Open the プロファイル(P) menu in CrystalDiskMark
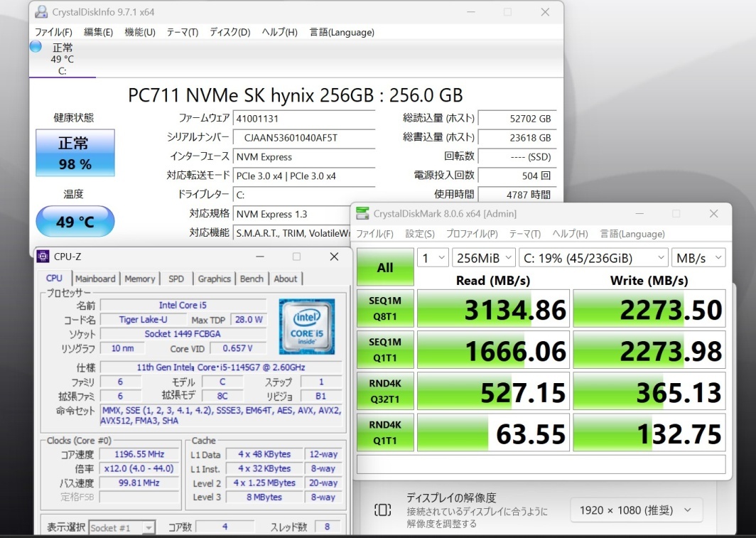Image resolution: width=756 pixels, height=538 pixels. point(472,234)
